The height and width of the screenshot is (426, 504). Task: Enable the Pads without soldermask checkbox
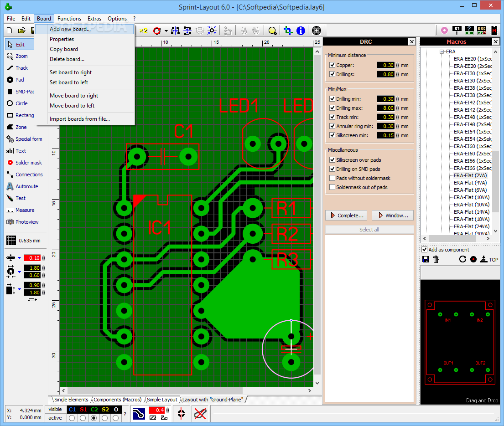click(x=333, y=178)
